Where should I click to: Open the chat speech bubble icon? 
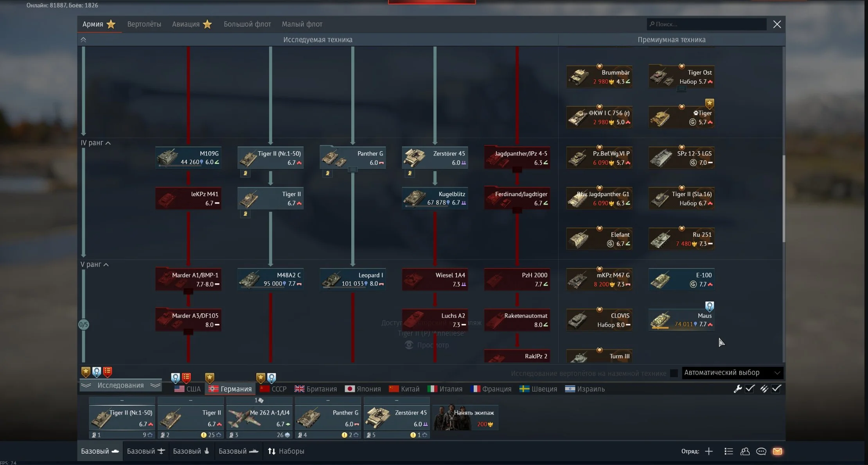[x=761, y=451]
